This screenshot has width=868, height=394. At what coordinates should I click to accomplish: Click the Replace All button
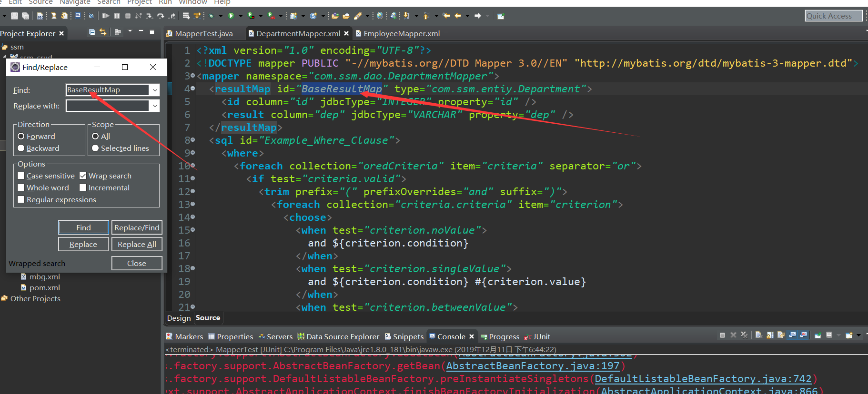(x=137, y=244)
